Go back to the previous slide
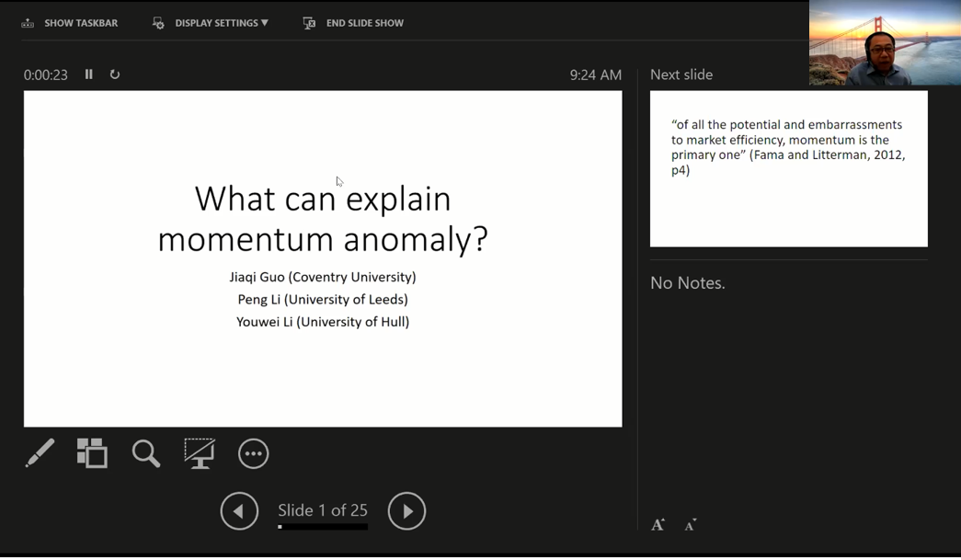This screenshot has height=560, width=961. [x=239, y=511]
